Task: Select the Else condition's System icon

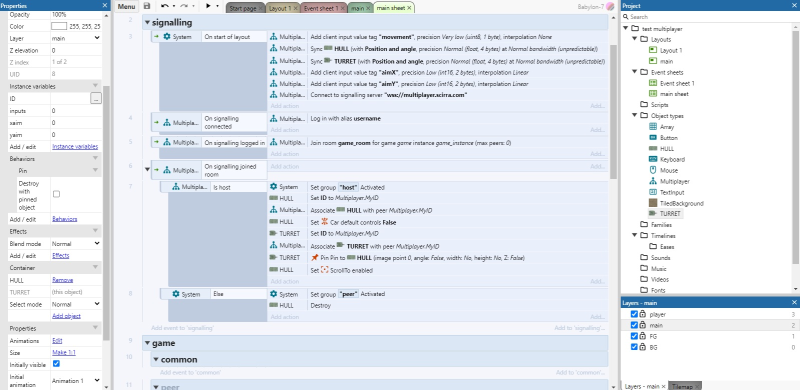Action: (x=176, y=294)
